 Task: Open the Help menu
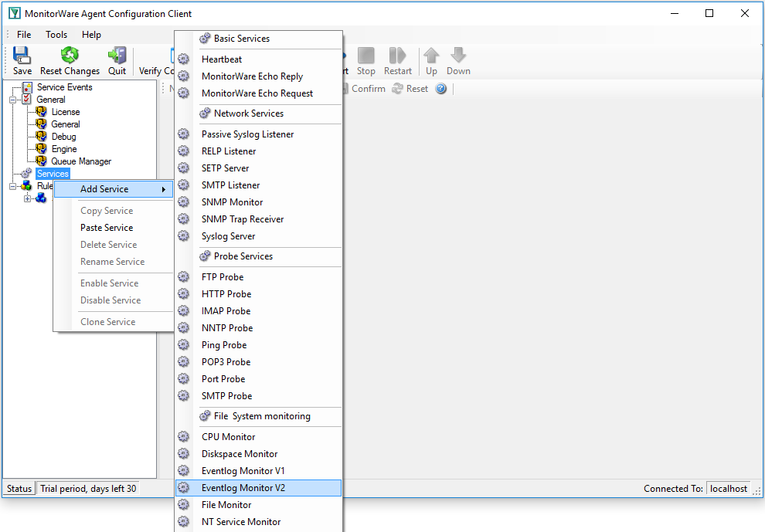pyautogui.click(x=91, y=35)
